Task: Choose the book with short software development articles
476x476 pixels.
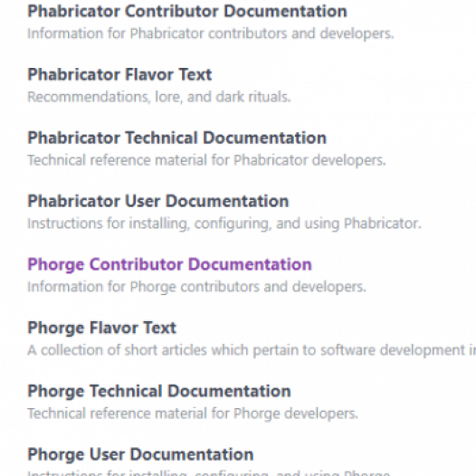Action: pos(101,328)
